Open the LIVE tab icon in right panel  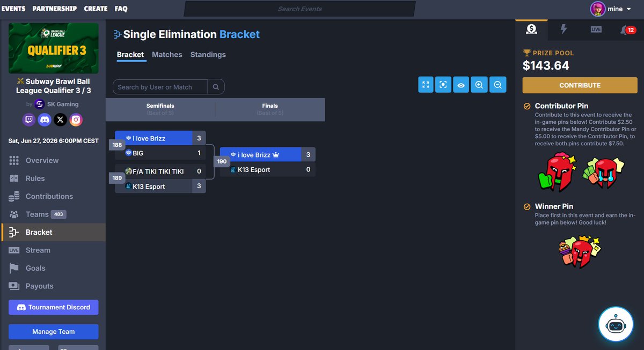[596, 29]
